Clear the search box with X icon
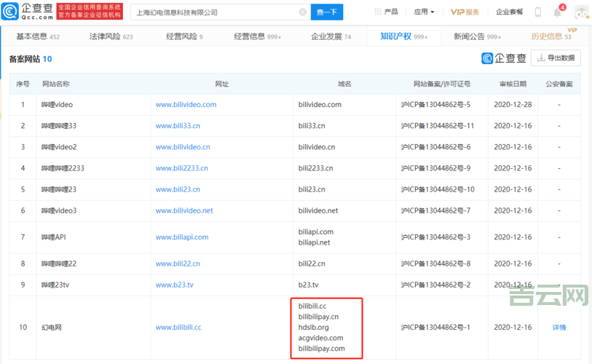The height and width of the screenshot is (364, 592). pos(303,12)
